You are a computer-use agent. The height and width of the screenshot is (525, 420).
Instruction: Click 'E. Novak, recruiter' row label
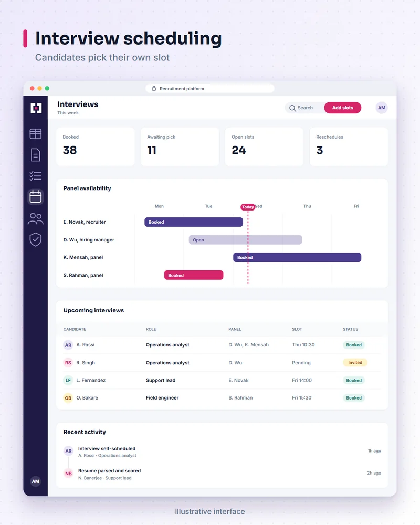pyautogui.click(x=85, y=222)
